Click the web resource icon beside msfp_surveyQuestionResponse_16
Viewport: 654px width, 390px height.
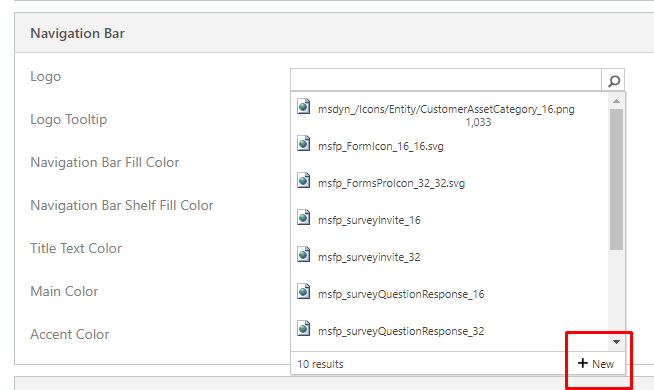click(x=304, y=292)
